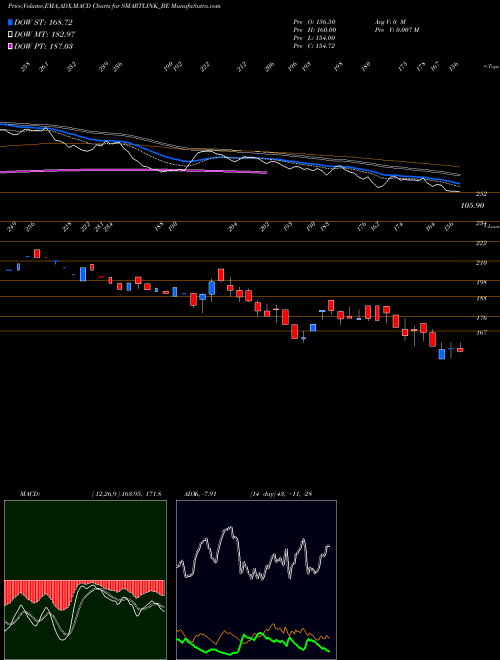Click the 'Pre L: 154.00' low value
Viewport: 500px width, 660px height.
tap(314, 38)
